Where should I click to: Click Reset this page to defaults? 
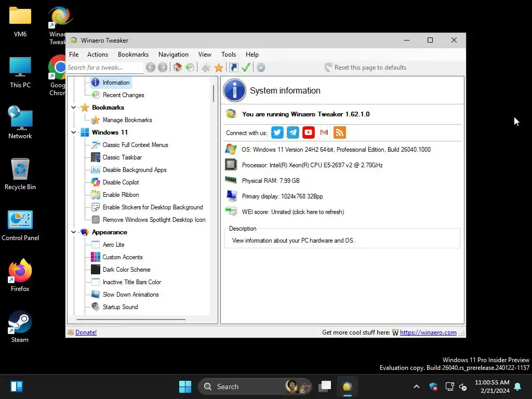[x=365, y=68]
